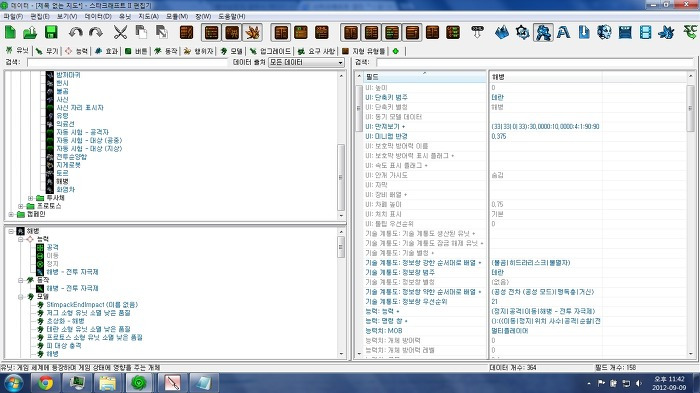Click the blue splash module icon
This screenshot has width=700, height=393.
coord(666,33)
